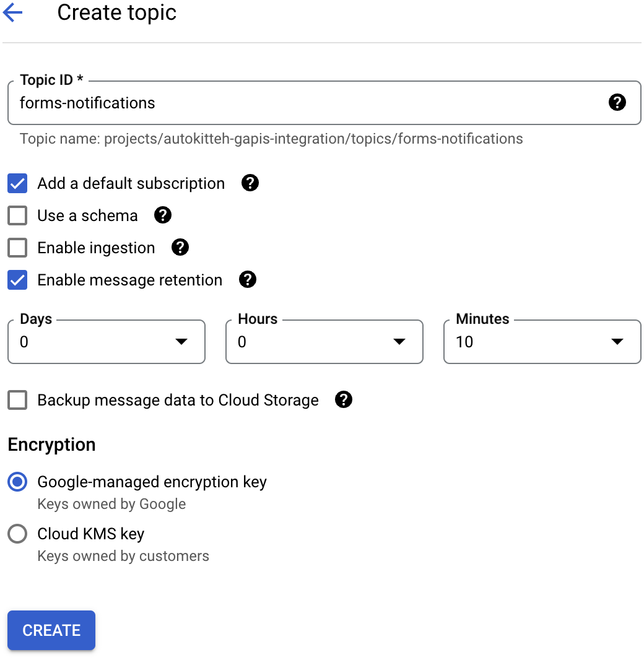Open help icon in Topic ID field
Screen dimensions: 644x660
617,102
